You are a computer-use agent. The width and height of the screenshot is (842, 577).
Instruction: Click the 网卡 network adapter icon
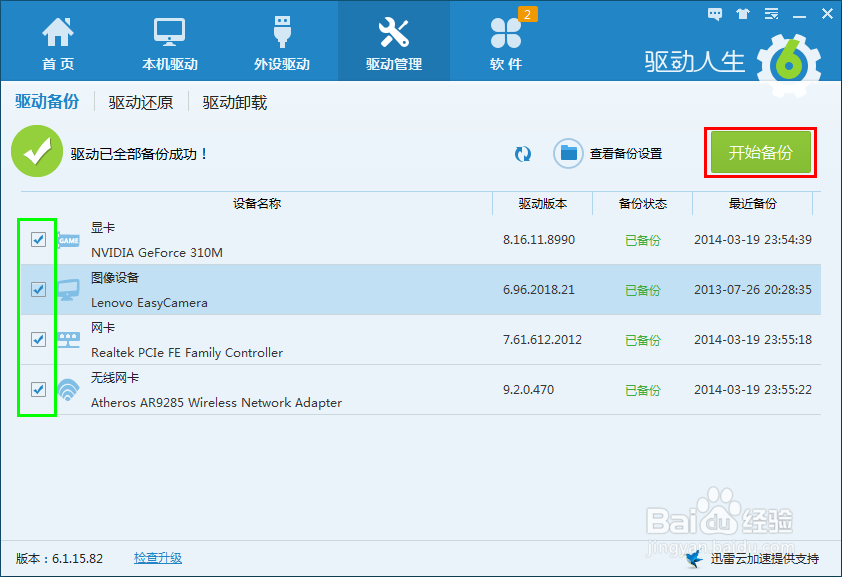click(69, 340)
